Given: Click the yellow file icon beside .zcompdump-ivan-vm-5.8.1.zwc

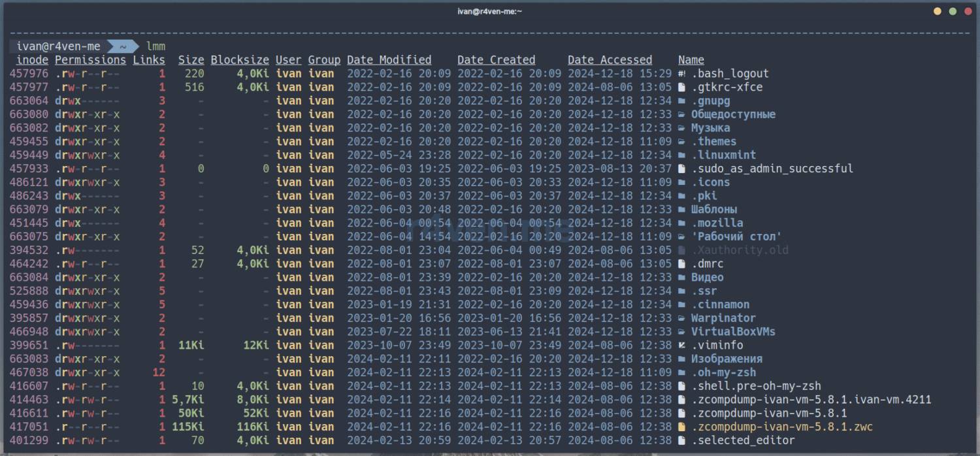Looking at the screenshot, I should click(x=682, y=427).
